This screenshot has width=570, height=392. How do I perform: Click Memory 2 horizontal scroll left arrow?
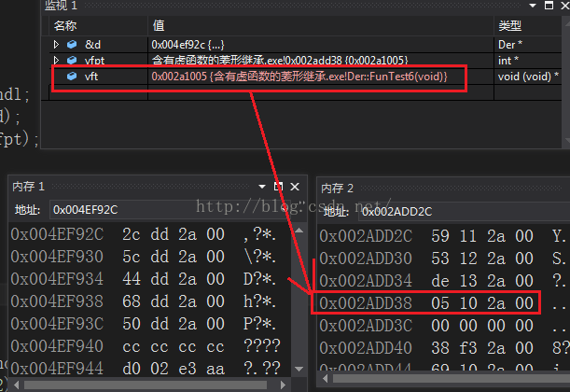tap(326, 379)
